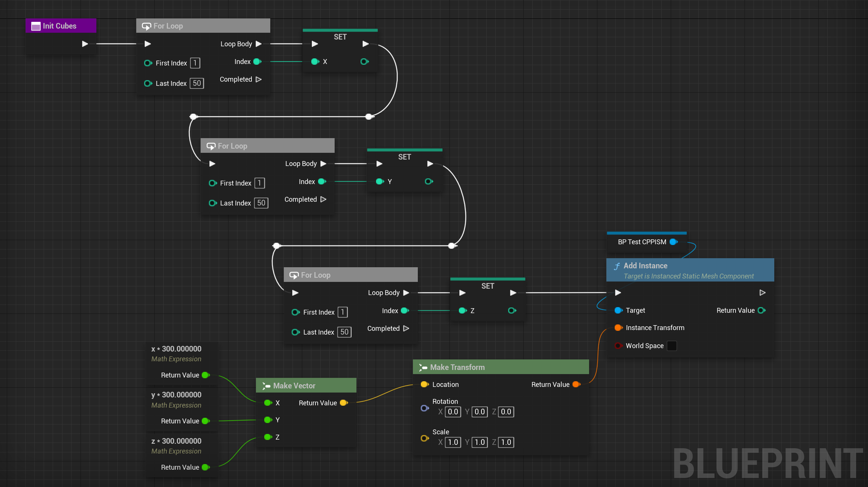Click the Target blue input pin

[618, 310]
